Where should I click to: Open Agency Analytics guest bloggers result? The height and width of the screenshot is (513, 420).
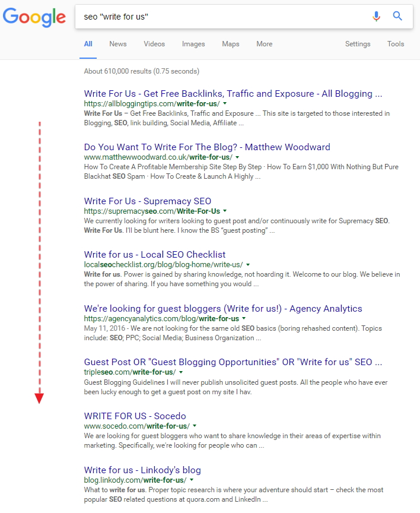(x=223, y=309)
